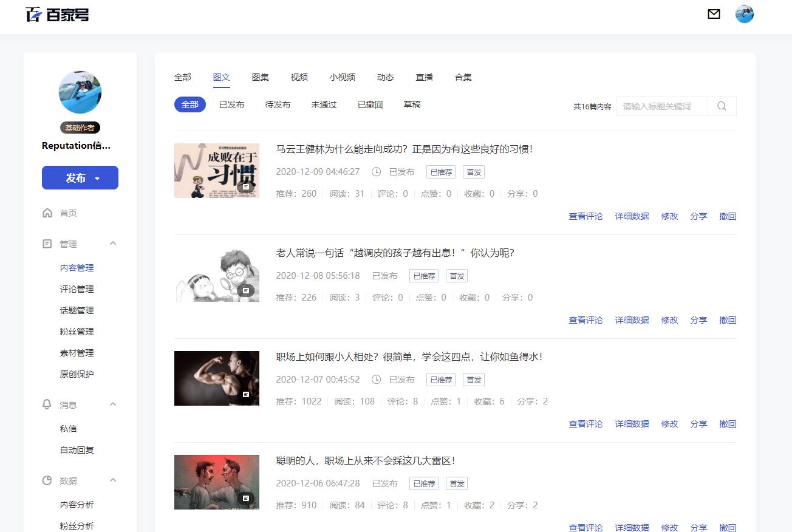Filter by 草稿 status
The image size is (792, 532).
click(412, 104)
